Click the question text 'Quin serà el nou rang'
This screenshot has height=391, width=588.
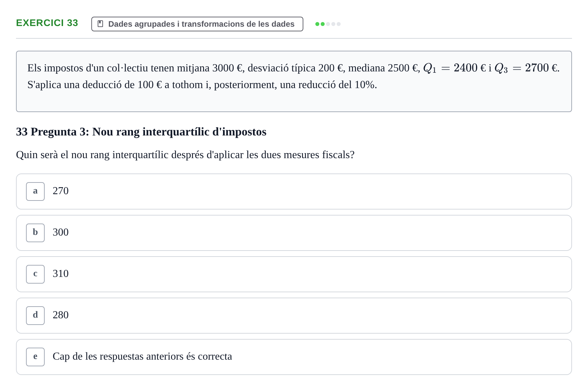185,155
